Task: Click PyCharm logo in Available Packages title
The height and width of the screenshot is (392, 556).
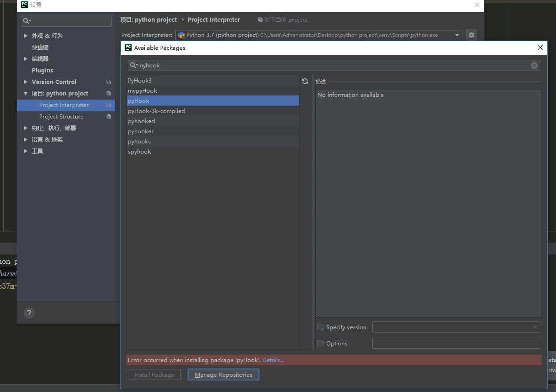Action: (x=128, y=48)
